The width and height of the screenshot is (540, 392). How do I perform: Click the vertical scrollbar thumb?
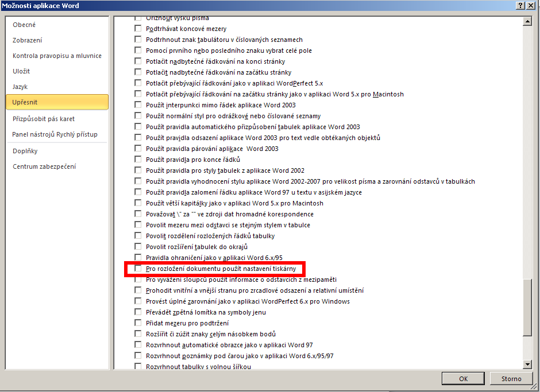point(527,307)
